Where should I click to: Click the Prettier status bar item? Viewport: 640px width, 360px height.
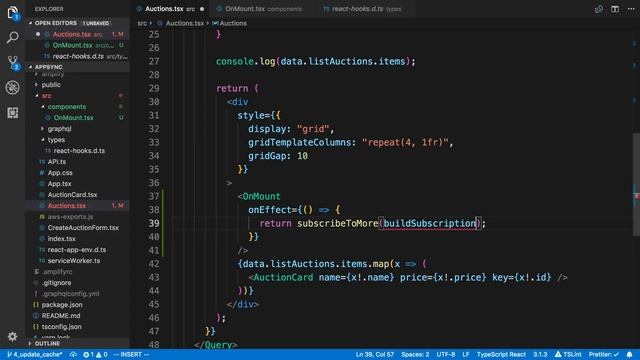(x=604, y=354)
